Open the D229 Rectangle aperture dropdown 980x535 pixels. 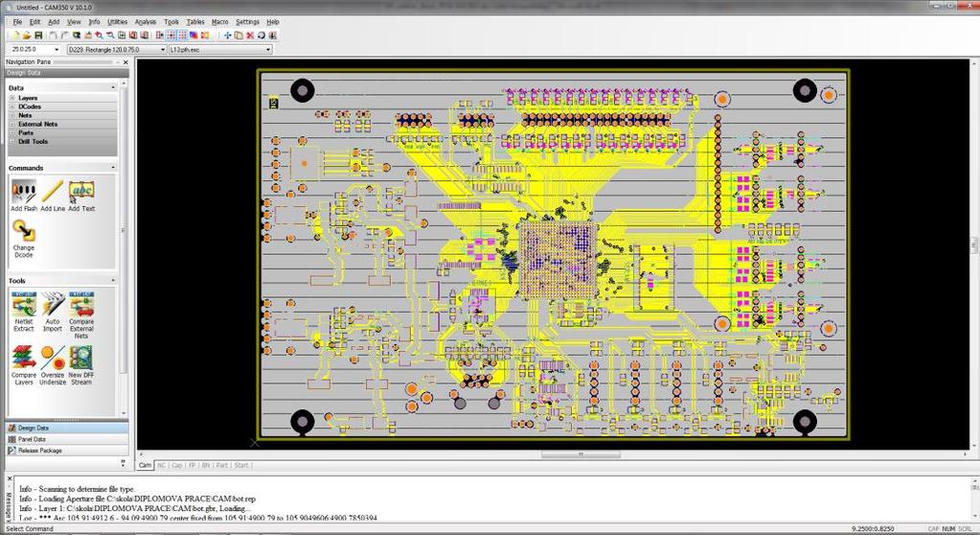(163, 50)
